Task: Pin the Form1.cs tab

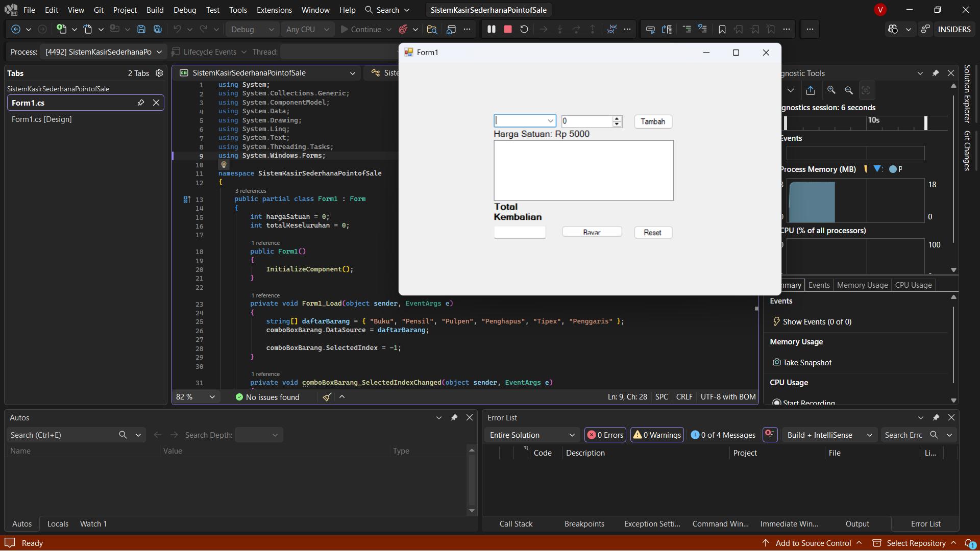Action: 141,103
